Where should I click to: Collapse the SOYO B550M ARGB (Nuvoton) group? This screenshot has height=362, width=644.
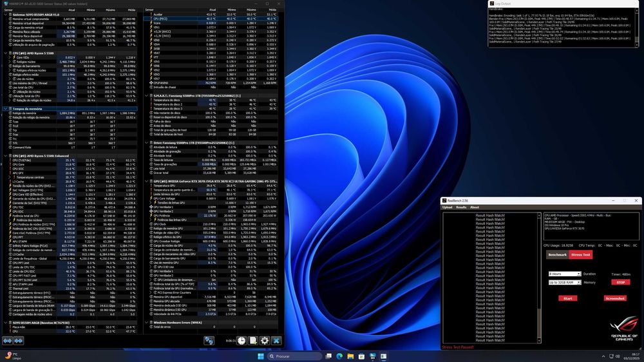click(6, 323)
